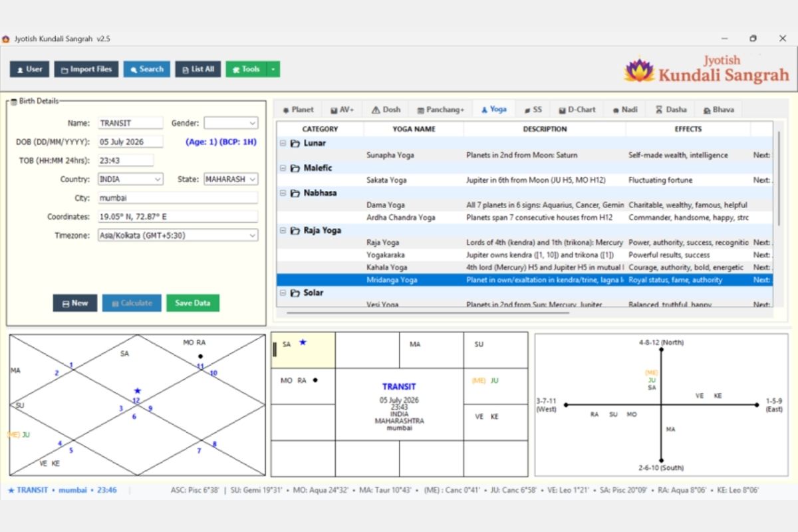Viewport: 798px width, 532px height.
Task: Select the Ardha Chandra Yoga row
Action: [x=525, y=217]
